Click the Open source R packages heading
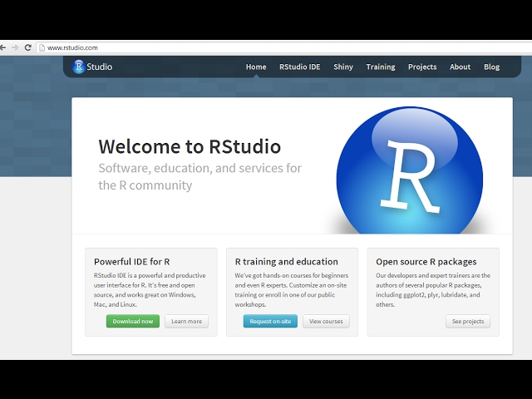 (426, 262)
